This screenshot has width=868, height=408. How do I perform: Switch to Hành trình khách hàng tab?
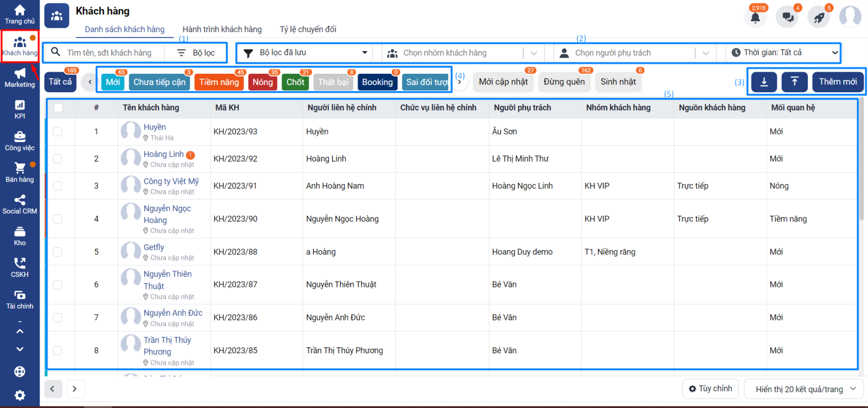point(222,29)
